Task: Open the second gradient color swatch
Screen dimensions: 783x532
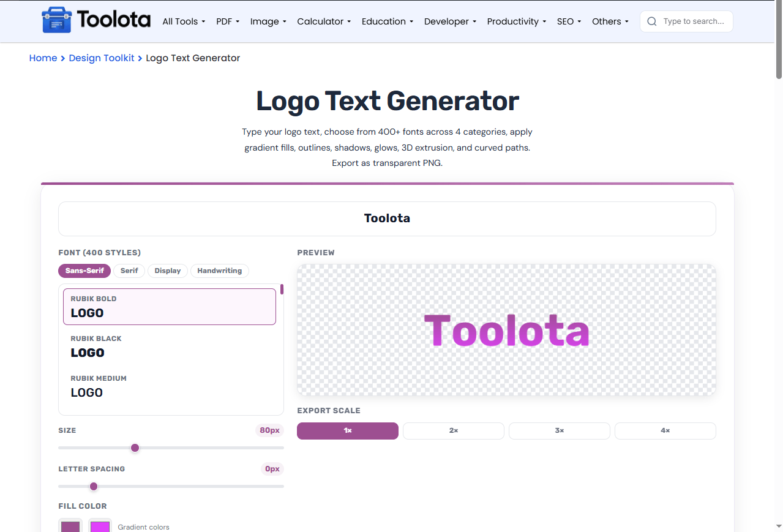Action: click(100, 526)
